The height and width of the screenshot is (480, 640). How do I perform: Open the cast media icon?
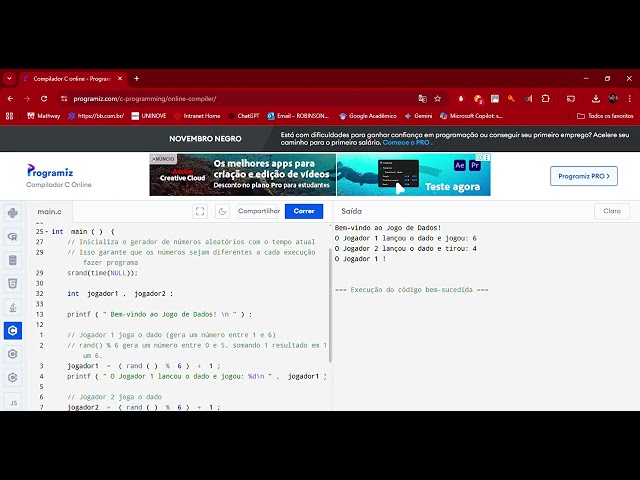point(571,99)
